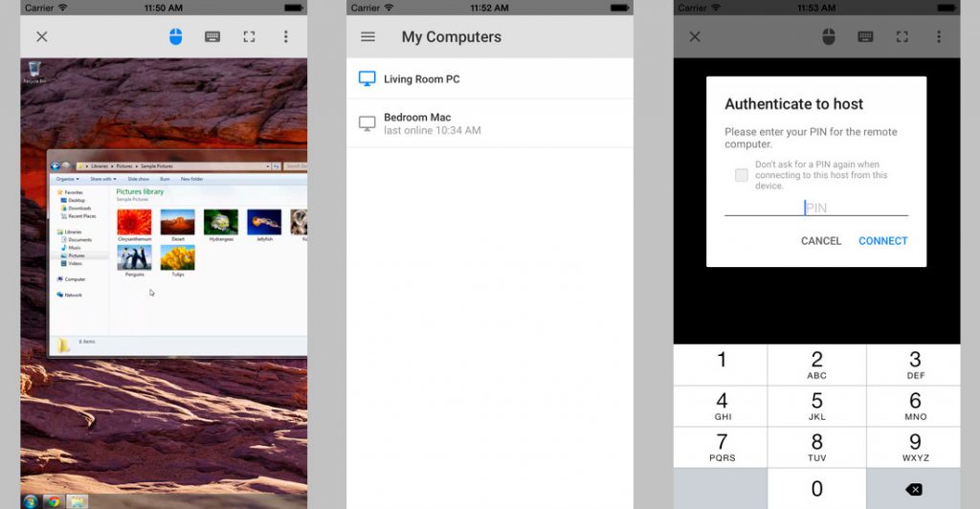Screen dimensions: 980x509
Task: Close the Windows remote session with X
Action: pos(41,37)
